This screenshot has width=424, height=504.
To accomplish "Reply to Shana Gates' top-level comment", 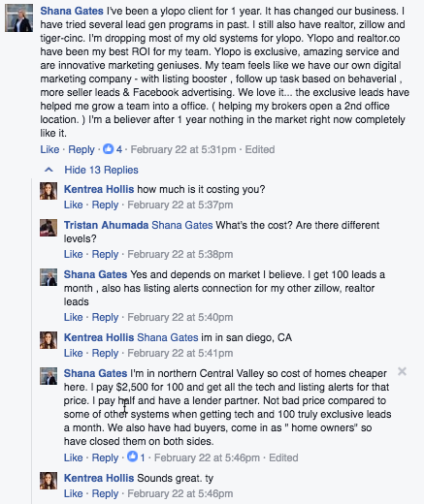I will point(82,149).
